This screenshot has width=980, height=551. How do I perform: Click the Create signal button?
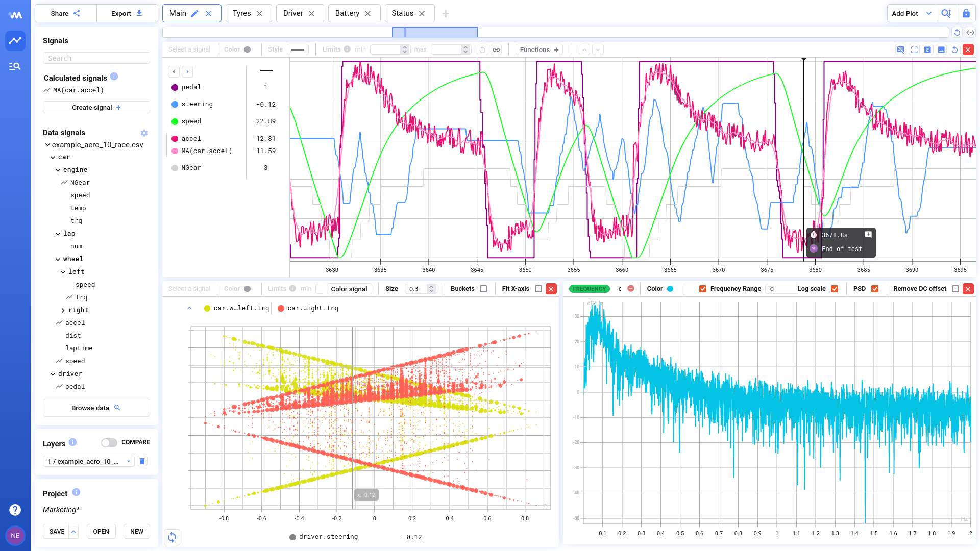[x=96, y=107]
